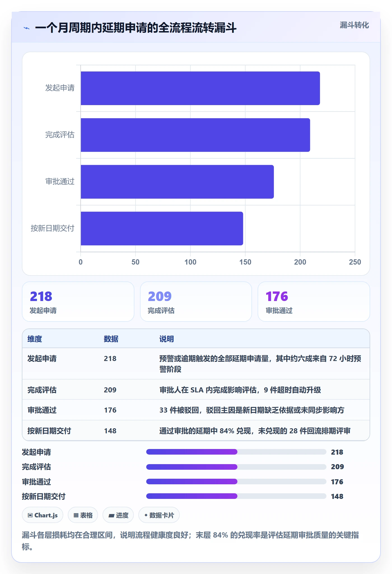Screen dimensions: 392x574
Task: Click the 说明 column header
Action: pyautogui.click(x=167, y=339)
